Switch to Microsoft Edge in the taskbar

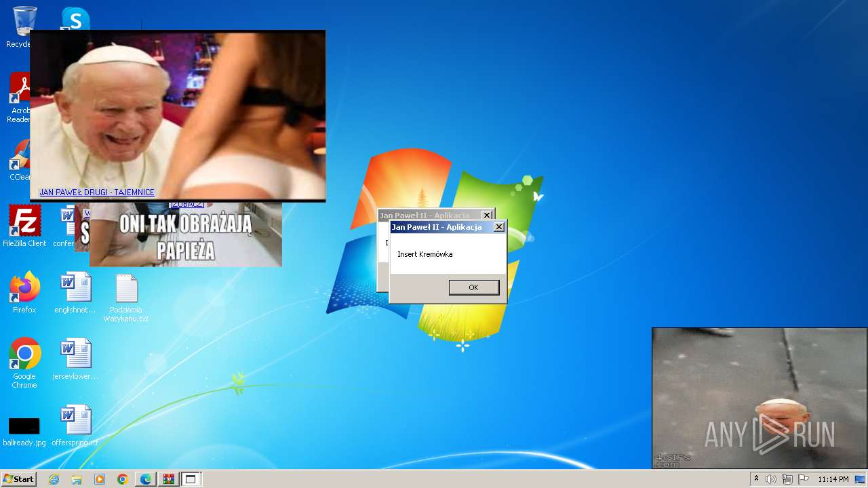click(x=146, y=479)
